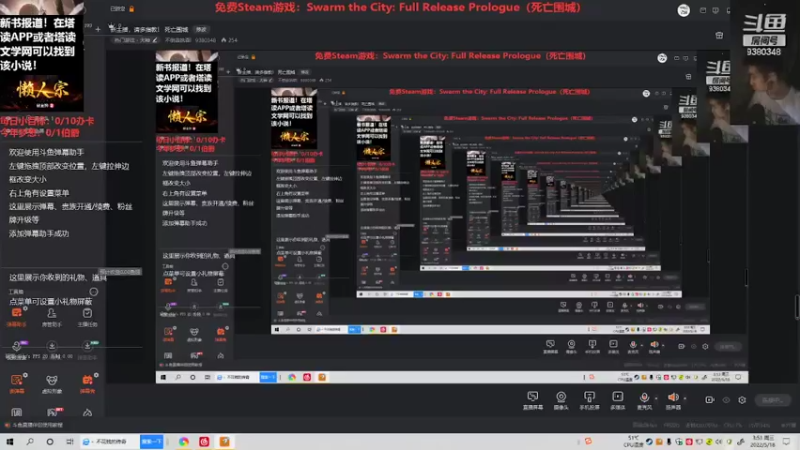The image size is (800, 450).
Task: Open Cortana circle on the taskbar
Action: [49, 442]
